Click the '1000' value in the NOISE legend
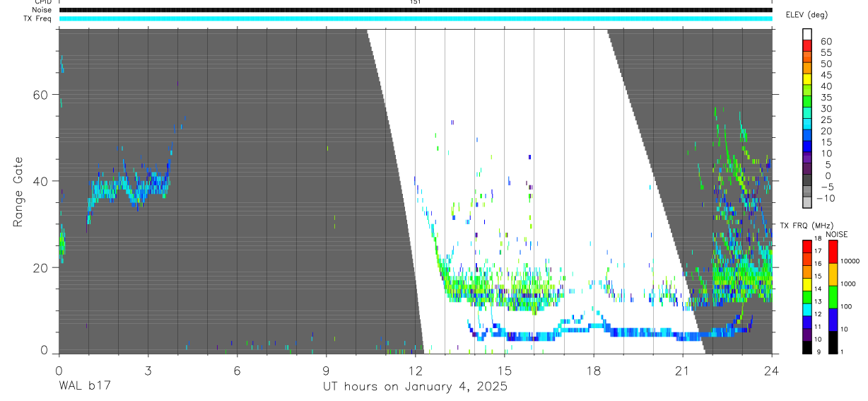The image size is (868, 401). point(849,284)
